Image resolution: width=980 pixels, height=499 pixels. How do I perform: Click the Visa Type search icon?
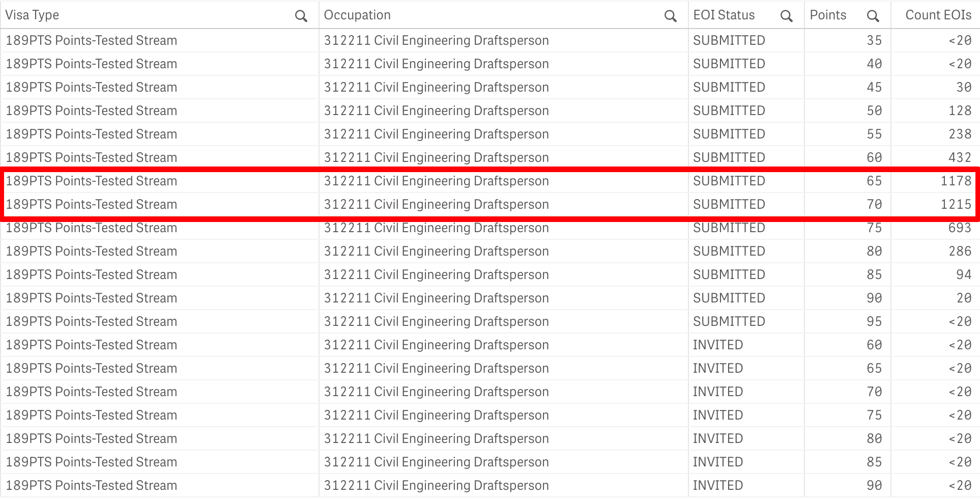pyautogui.click(x=301, y=16)
